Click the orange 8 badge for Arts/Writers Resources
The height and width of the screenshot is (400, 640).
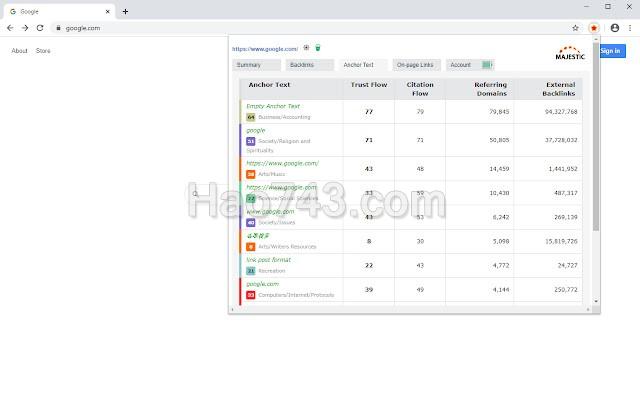click(251, 247)
